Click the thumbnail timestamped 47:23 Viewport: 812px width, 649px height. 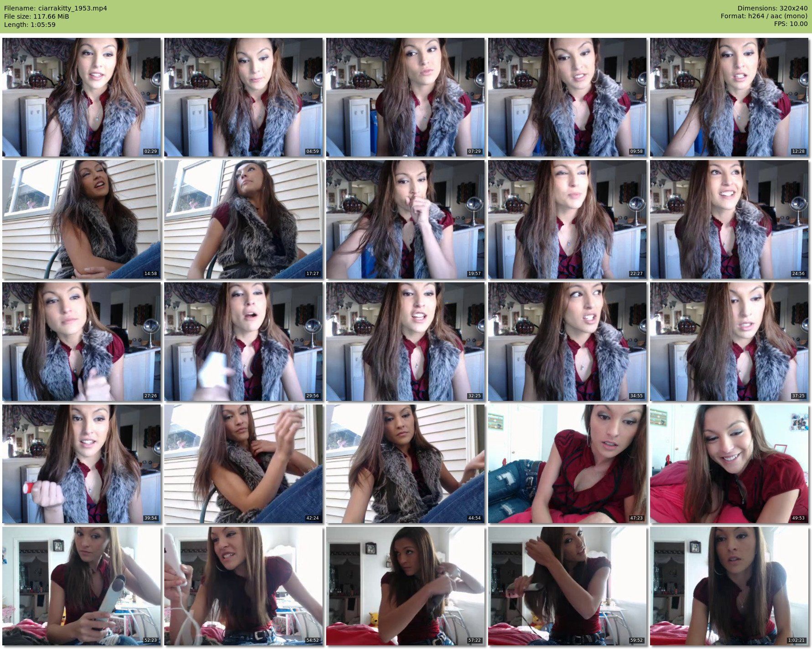[567, 464]
